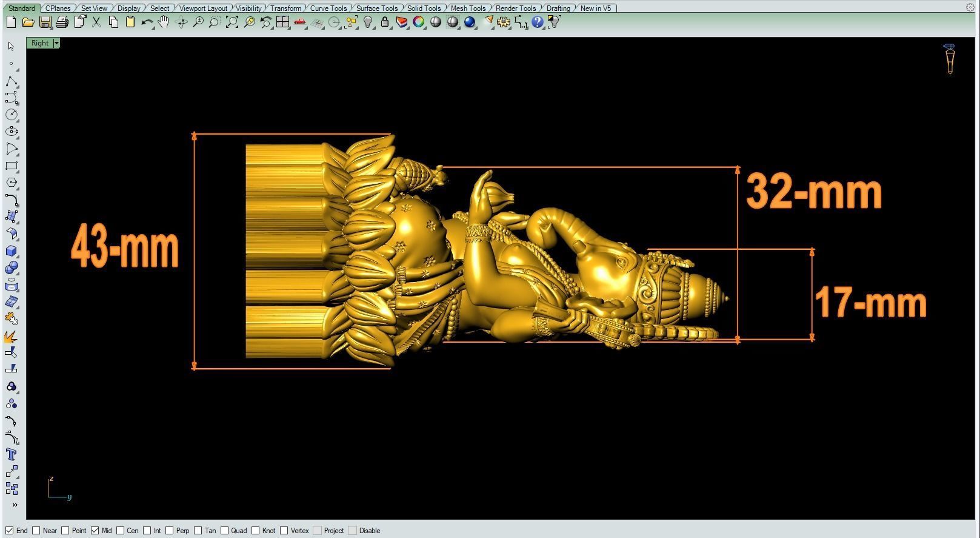Toggle the Mid osnap checkbox
The image size is (980, 538).
coord(95,531)
